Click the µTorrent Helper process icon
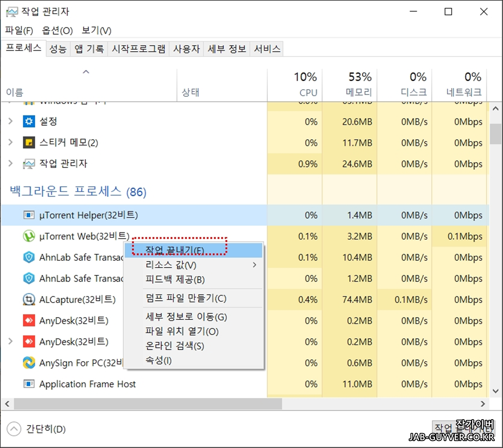Image resolution: width=503 pixels, height=448 pixels. coord(29,215)
